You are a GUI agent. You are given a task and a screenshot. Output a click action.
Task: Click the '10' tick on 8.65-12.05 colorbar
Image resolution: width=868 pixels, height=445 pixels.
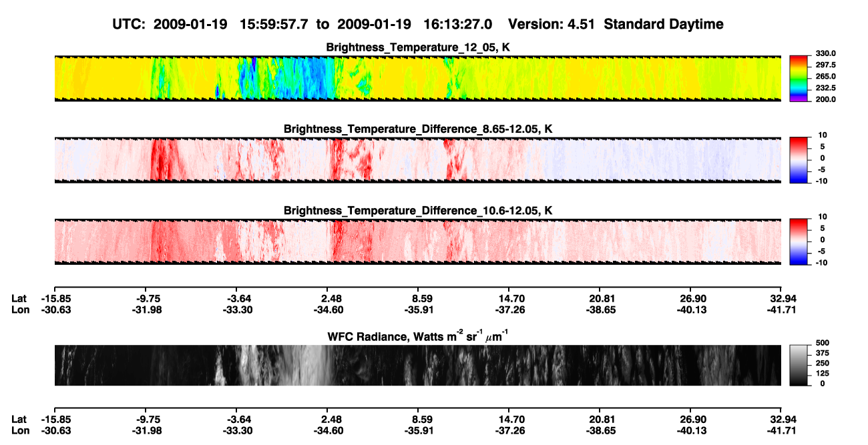pos(821,135)
